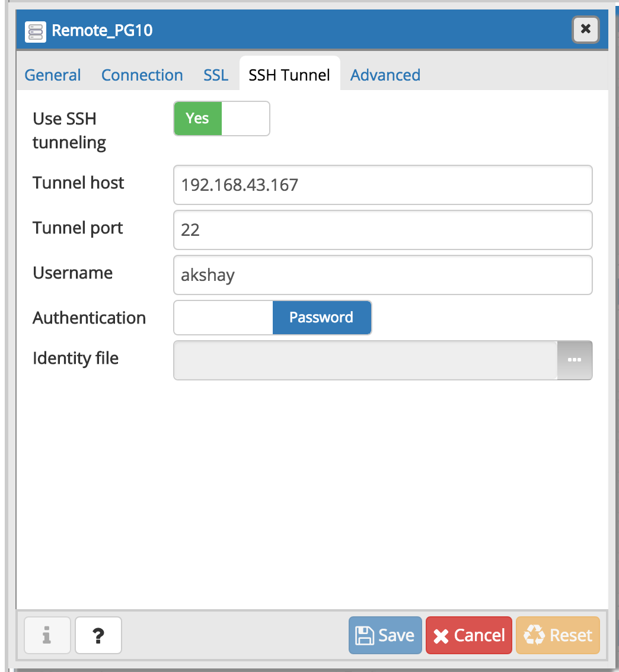Select the Username field containing akshay
This screenshot has width=619, height=672.
382,275
